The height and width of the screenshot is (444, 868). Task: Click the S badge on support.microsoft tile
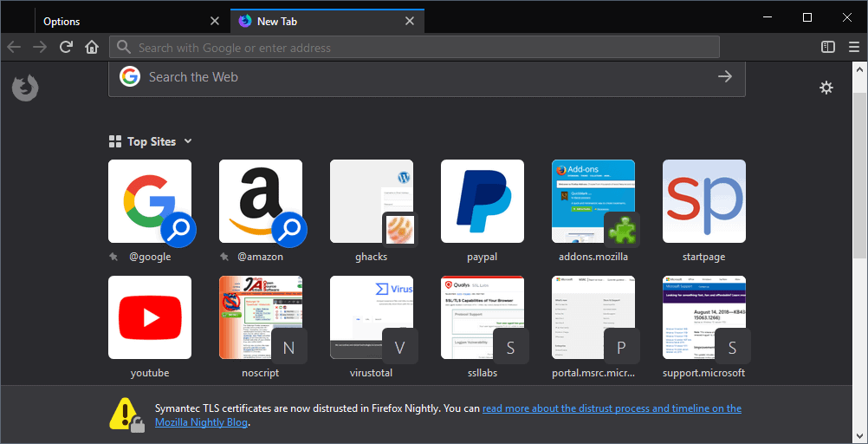pyautogui.click(x=732, y=347)
